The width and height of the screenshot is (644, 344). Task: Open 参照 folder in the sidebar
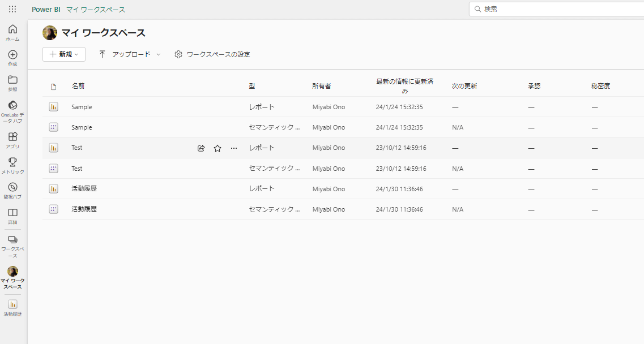(12, 83)
